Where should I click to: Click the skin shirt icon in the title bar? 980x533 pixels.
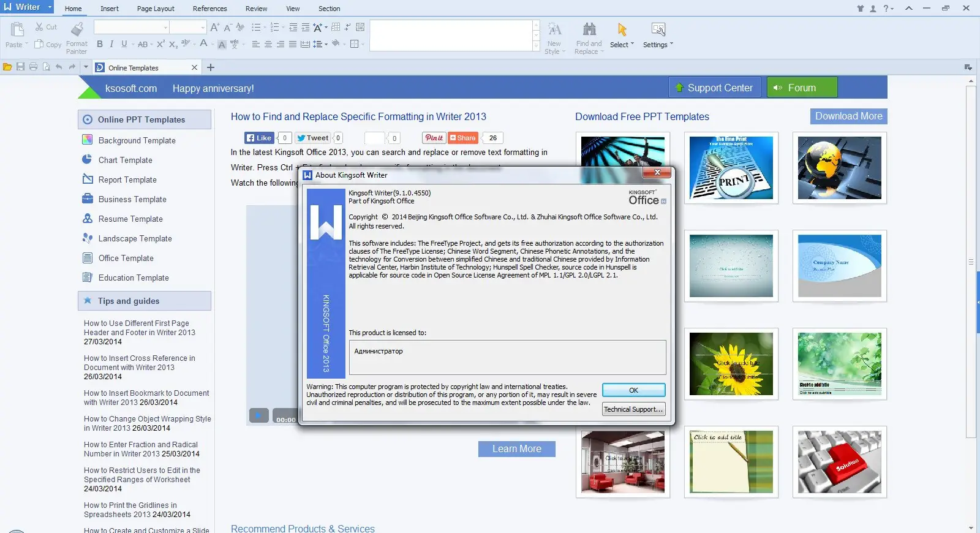tap(861, 9)
